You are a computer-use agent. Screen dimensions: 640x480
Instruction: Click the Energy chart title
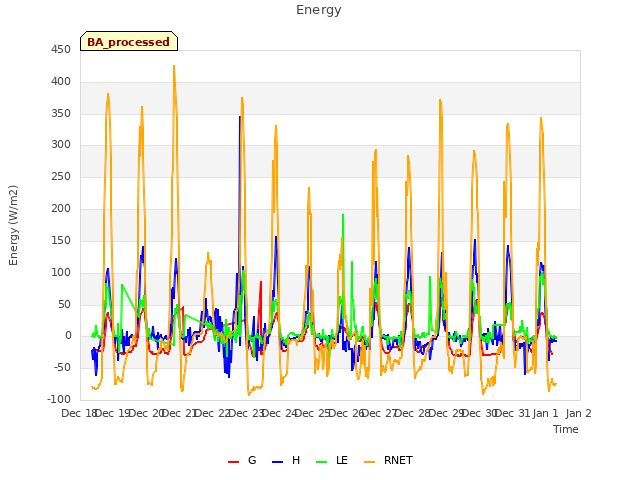click(319, 10)
